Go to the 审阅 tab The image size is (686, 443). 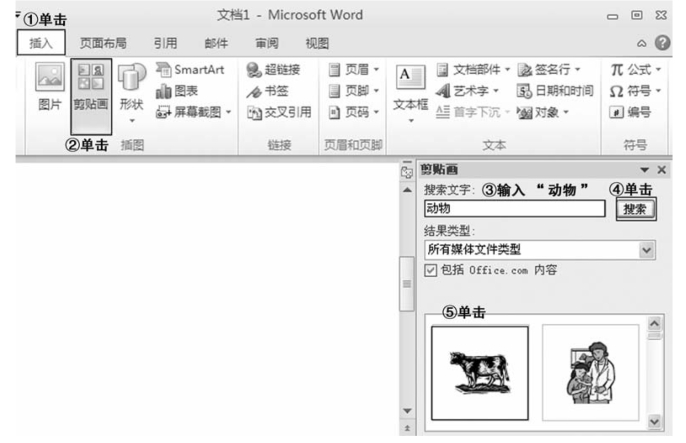(x=267, y=43)
